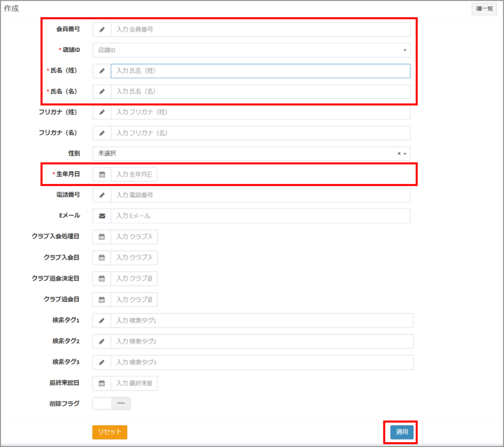504x447 pixels.
Task: Click the calendar icon for クラブ入会処理日
Action: click(x=102, y=237)
